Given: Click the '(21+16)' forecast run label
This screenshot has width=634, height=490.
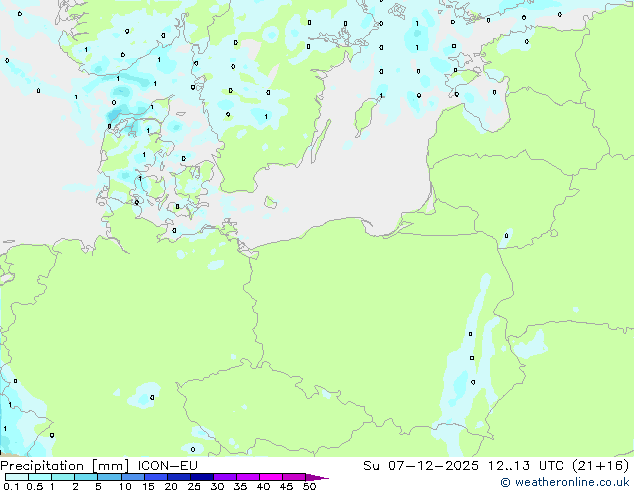Looking at the screenshot, I should click(x=600, y=466).
